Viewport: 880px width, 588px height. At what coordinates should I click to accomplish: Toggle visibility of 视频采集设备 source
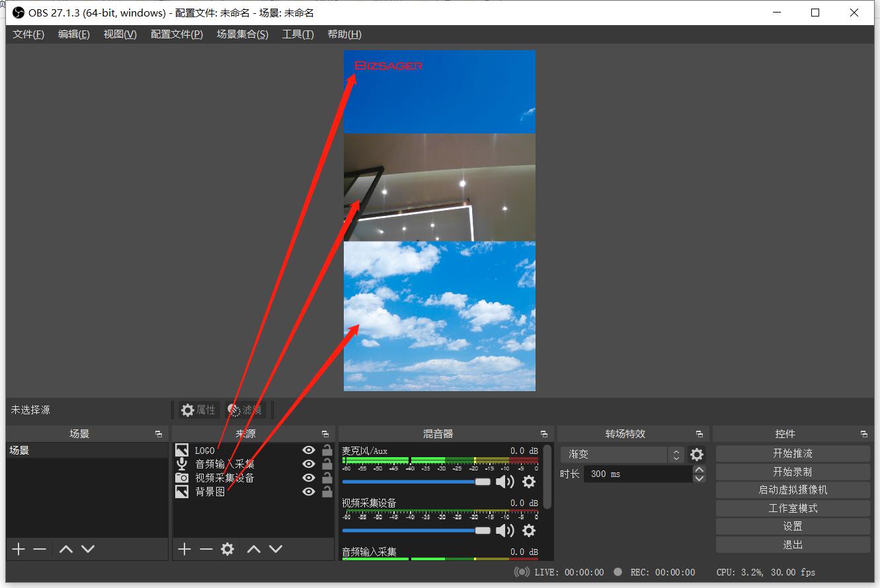click(x=309, y=478)
